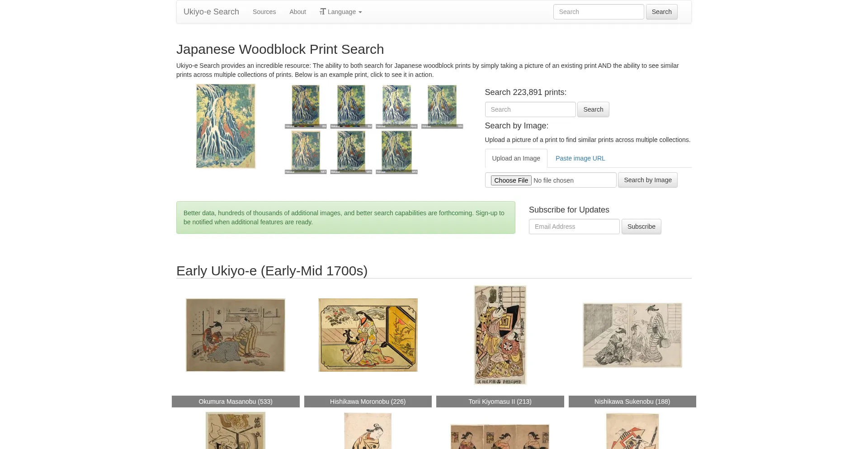Open the Nishikawa Sukenobu print thumbnail
Screen dimensions: 868x449
pos(632,335)
